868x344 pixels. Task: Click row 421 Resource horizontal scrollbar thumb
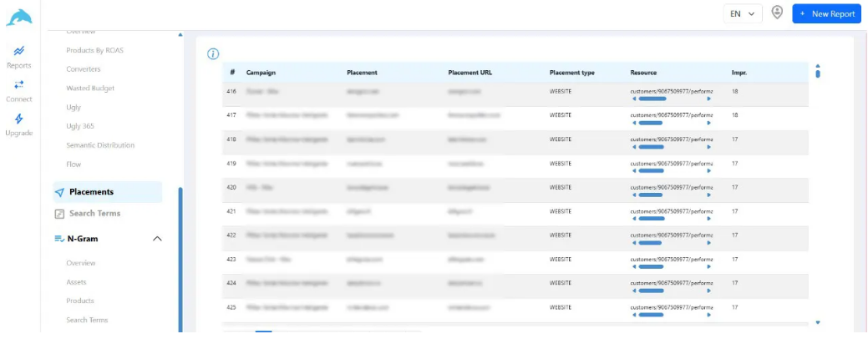651,219
